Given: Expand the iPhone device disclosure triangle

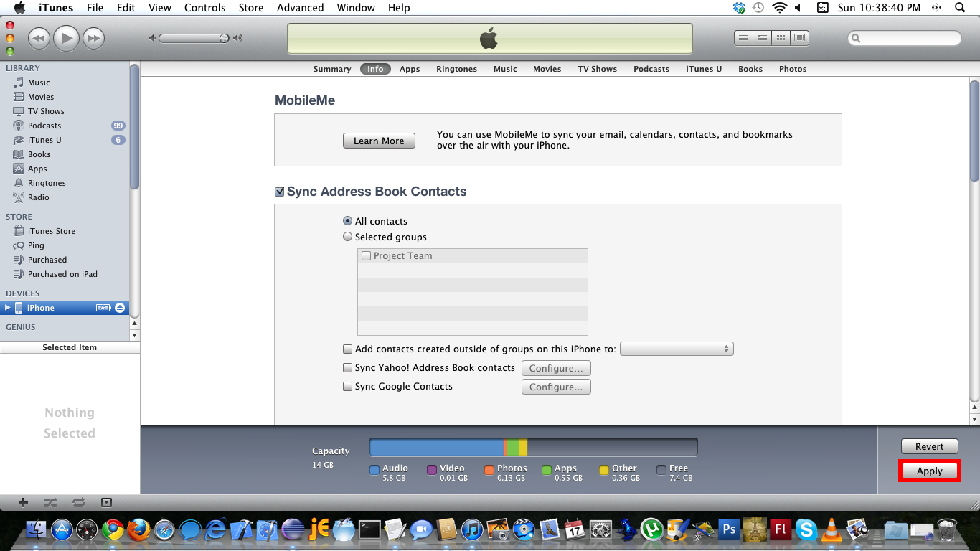Looking at the screenshot, I should tap(9, 308).
